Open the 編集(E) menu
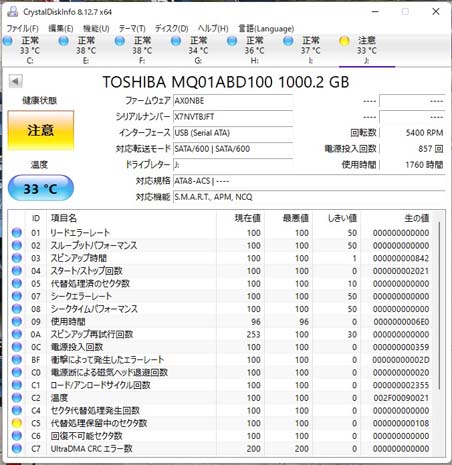Screen dimensions: 452x465 click(61, 29)
